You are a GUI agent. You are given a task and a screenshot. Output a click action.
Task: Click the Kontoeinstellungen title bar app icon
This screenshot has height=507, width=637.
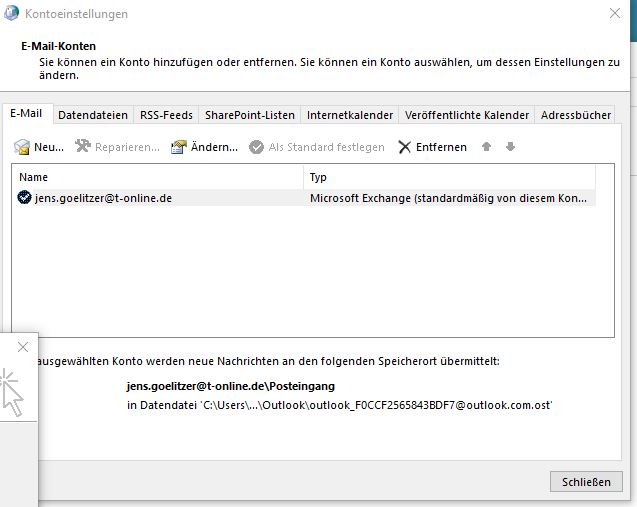click(11, 13)
